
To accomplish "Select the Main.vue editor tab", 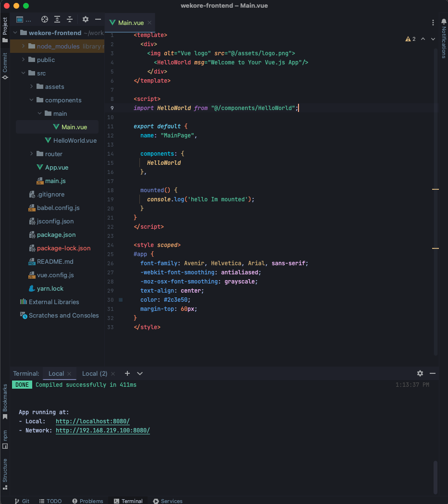I will 130,23.
